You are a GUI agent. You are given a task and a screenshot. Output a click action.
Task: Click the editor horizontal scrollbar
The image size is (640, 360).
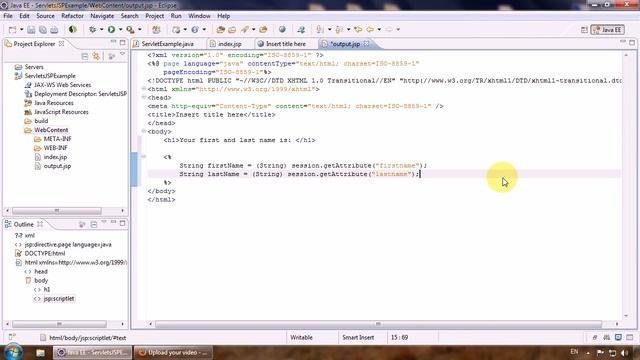pos(378,324)
